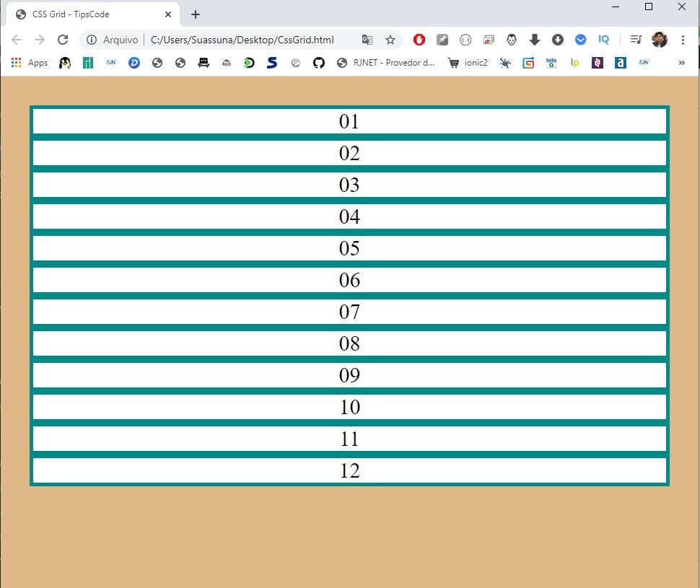Click the black download arrow extension
Viewport: 700px width, 588px height.
(534, 40)
